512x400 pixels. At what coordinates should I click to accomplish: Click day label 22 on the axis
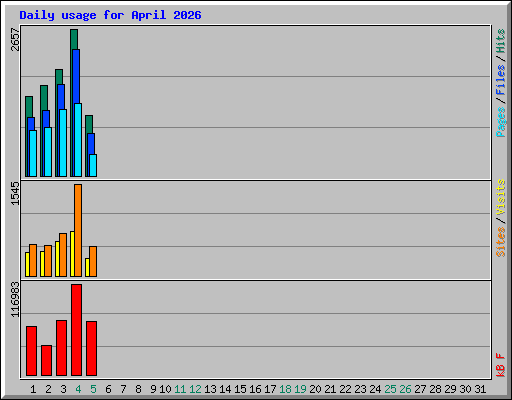pos(345,389)
